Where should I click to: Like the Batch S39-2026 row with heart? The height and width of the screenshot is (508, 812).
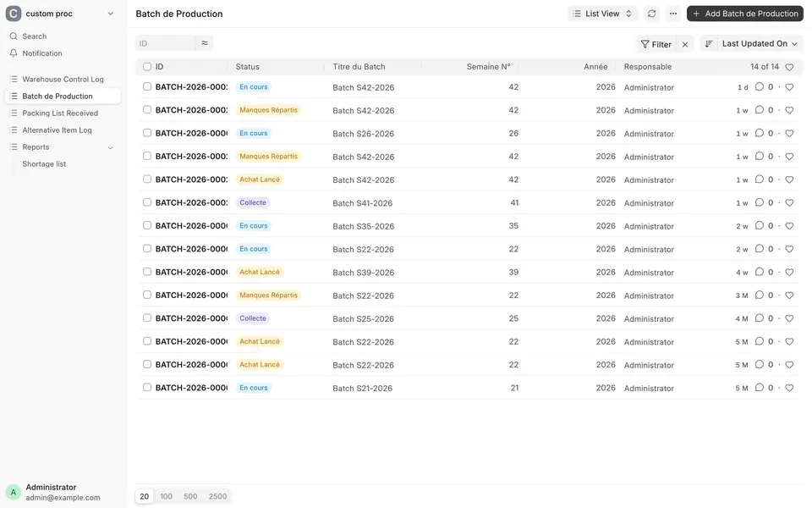tap(789, 272)
